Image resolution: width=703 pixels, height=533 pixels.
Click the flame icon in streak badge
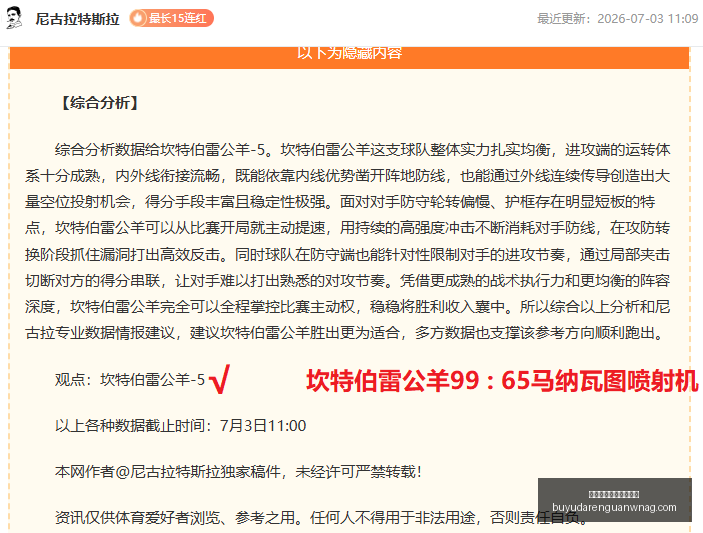click(139, 18)
